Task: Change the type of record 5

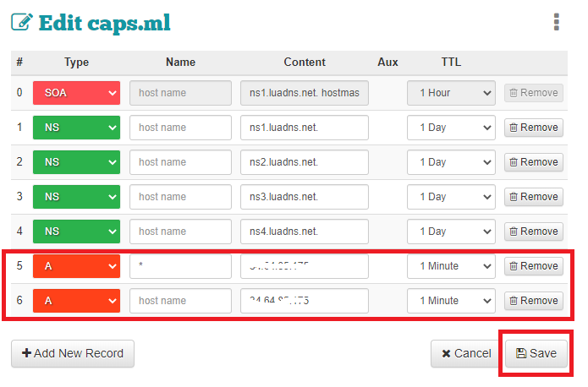Action: [x=76, y=266]
